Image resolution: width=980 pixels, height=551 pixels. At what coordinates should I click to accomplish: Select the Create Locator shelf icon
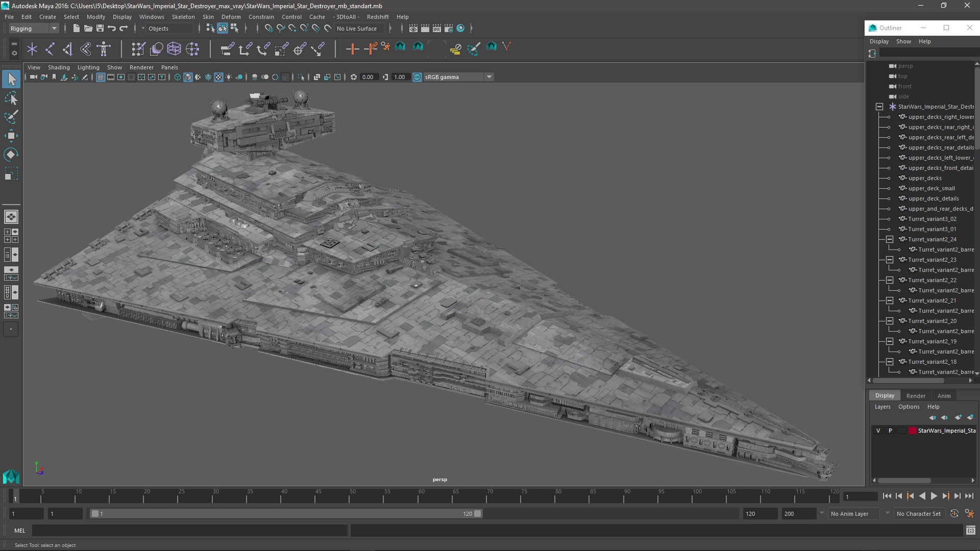32,49
